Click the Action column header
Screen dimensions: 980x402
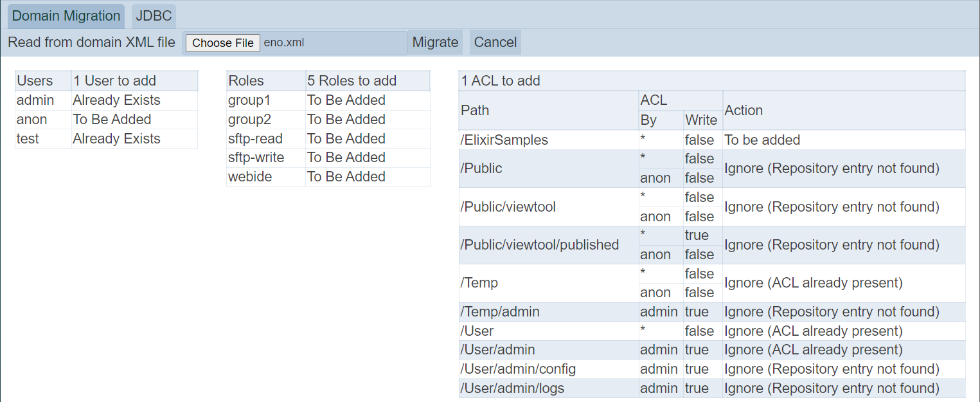tap(744, 111)
